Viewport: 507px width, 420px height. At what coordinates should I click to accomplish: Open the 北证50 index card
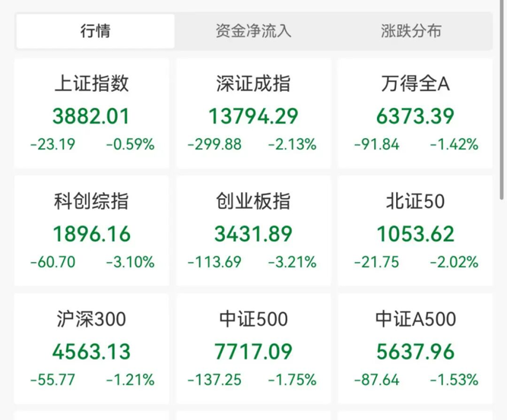[x=416, y=231]
